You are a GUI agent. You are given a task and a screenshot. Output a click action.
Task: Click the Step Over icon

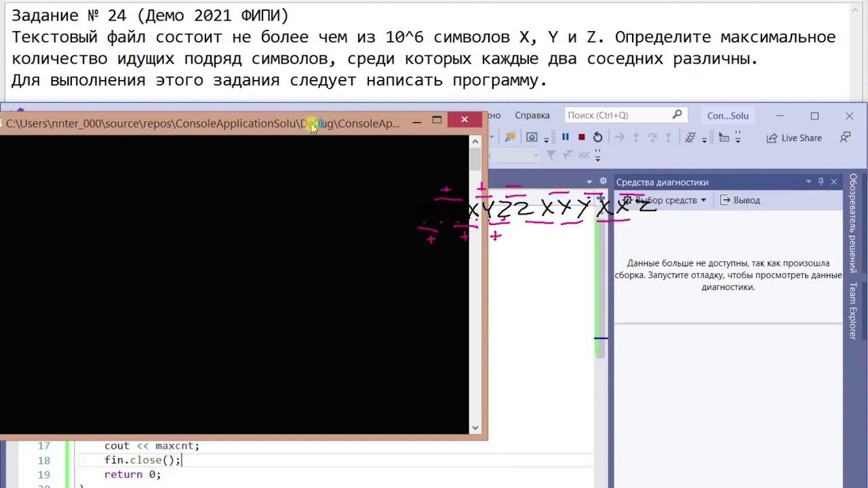pos(652,138)
